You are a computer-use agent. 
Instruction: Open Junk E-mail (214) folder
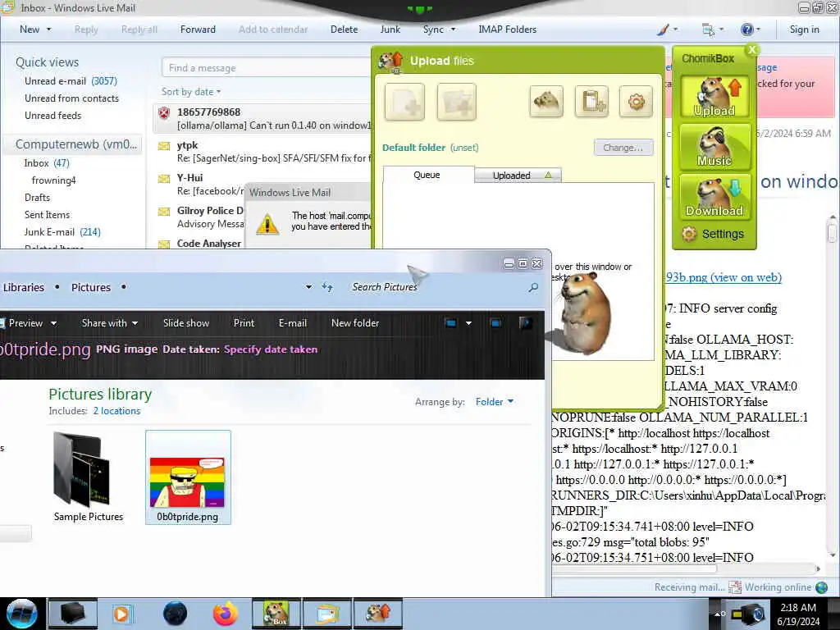click(62, 232)
